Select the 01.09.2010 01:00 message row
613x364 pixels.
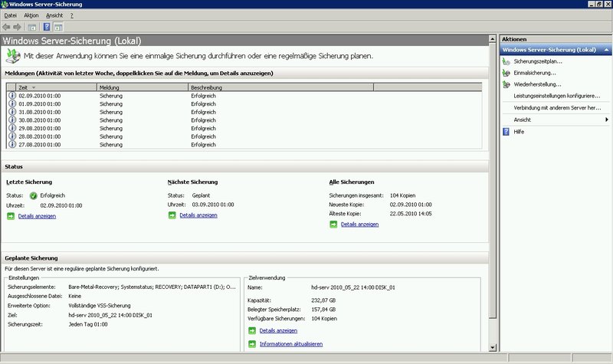click(244, 103)
